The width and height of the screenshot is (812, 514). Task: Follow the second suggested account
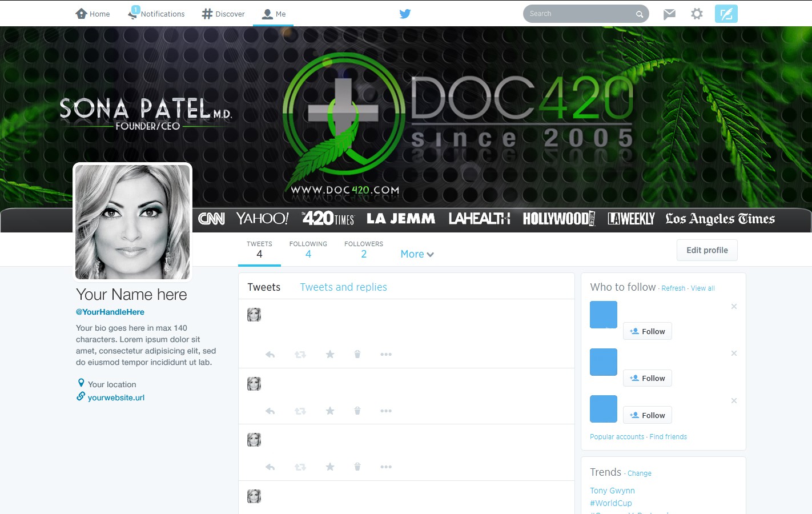648,378
